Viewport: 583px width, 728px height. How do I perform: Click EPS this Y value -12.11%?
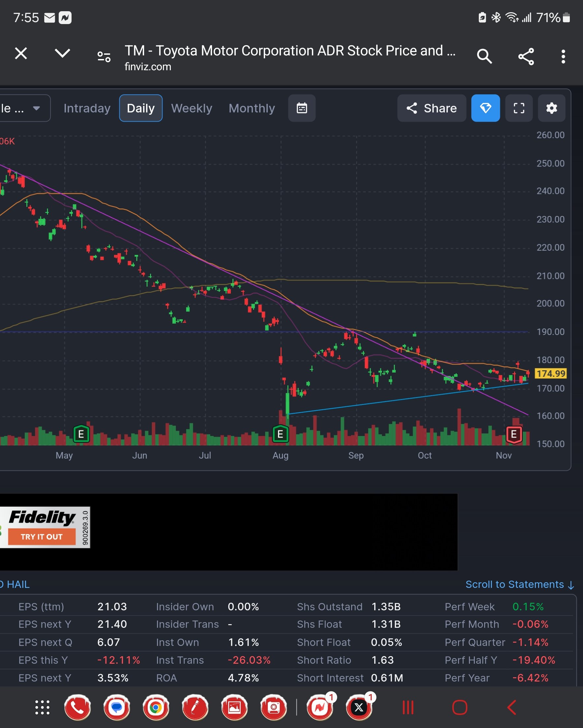click(x=119, y=660)
